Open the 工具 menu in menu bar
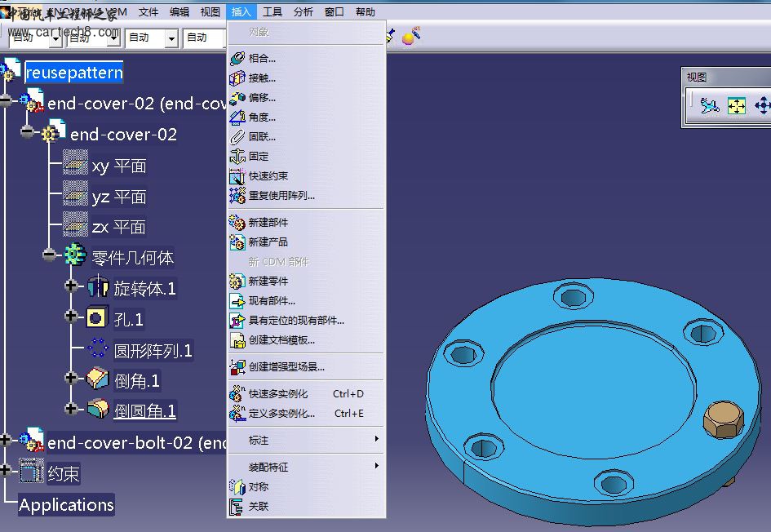Image resolution: width=771 pixels, height=532 pixels. [x=273, y=12]
